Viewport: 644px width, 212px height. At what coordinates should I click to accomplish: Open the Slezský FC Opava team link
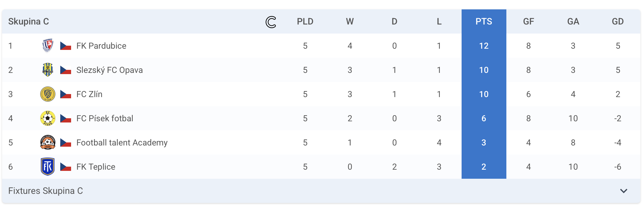click(110, 70)
